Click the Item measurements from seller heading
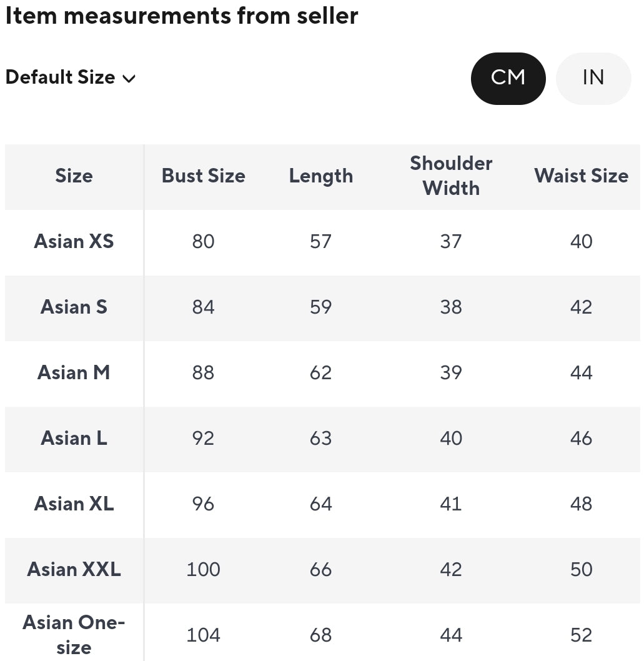Viewport: 644px width, 661px height. [182, 16]
